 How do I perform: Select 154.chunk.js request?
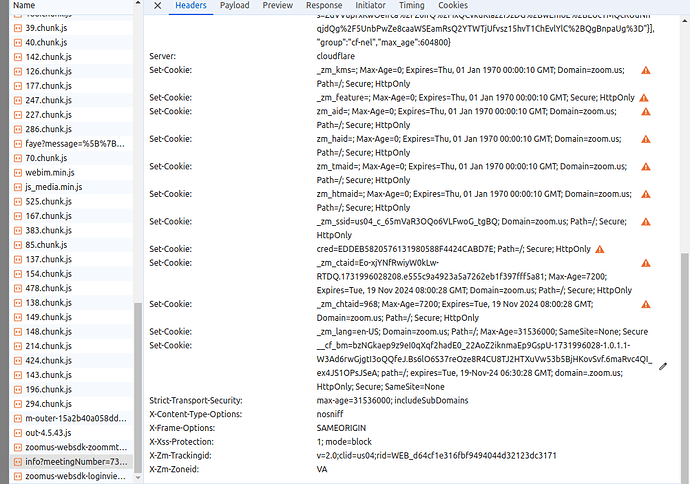71,274
